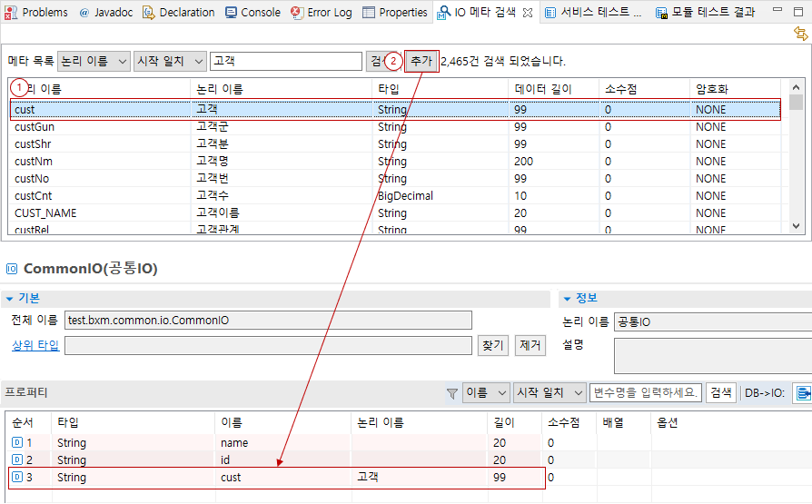
Task: Collapse the 기본 section
Action: pos(10,299)
